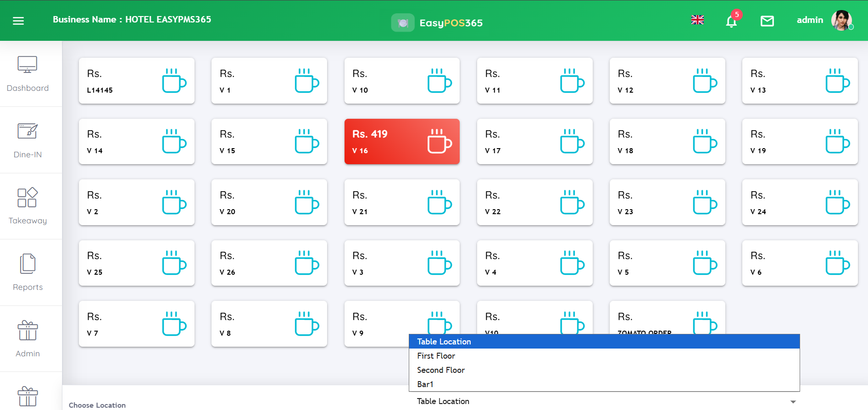Click the cup icon on table V 23

pyautogui.click(x=705, y=202)
